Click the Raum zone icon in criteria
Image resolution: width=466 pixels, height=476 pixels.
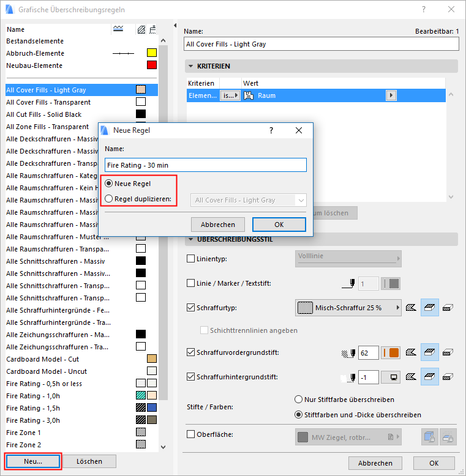249,95
